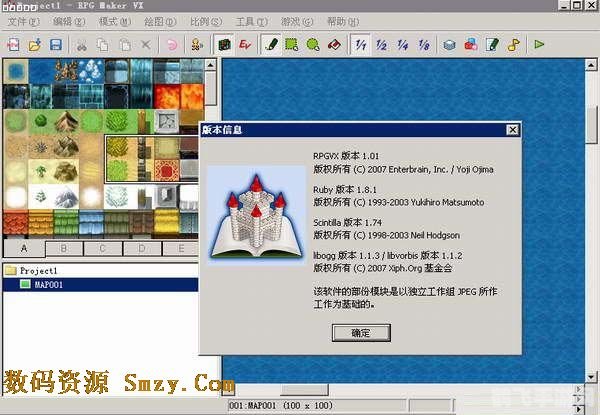The image size is (600, 415).
Task: Open the Database icon
Action: coord(450,45)
